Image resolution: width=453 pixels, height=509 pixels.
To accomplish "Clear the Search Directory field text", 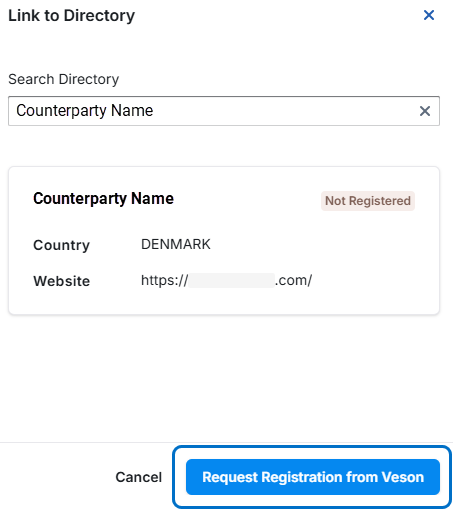I will [425, 111].
